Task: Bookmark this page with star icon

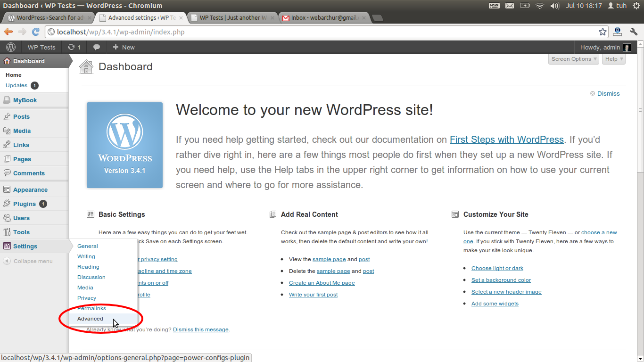Action: pos(603,32)
